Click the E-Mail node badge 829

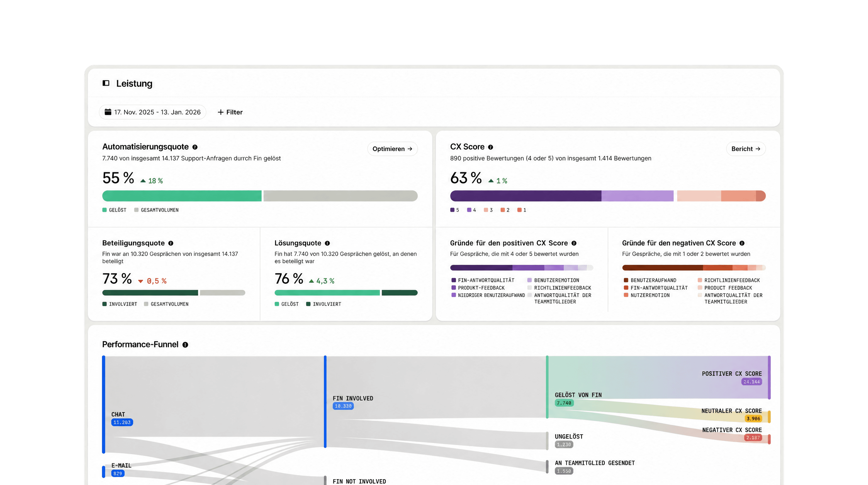pyautogui.click(x=118, y=474)
